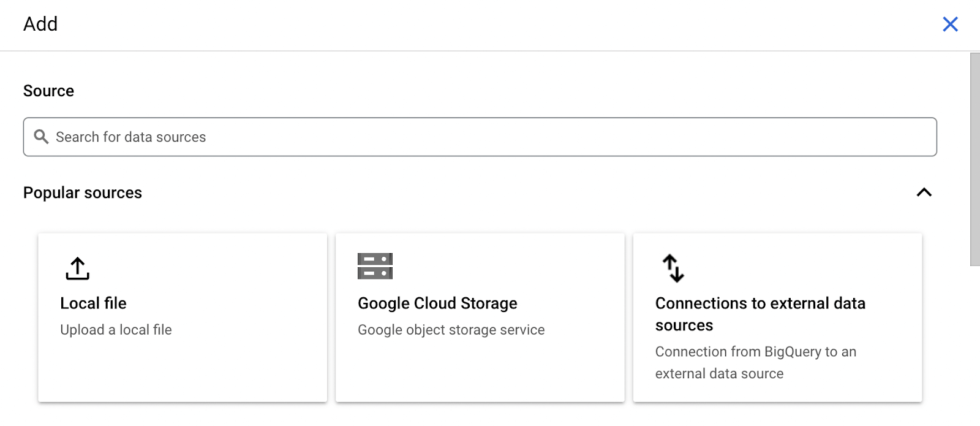980x426 pixels.
Task: Choose the Google Cloud Storage title
Action: click(437, 303)
